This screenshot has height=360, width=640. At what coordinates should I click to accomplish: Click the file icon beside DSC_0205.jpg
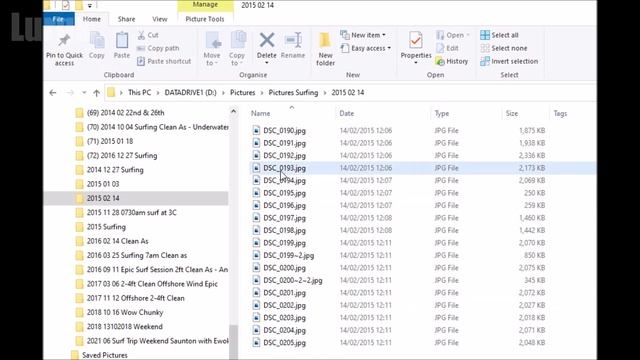(256, 342)
